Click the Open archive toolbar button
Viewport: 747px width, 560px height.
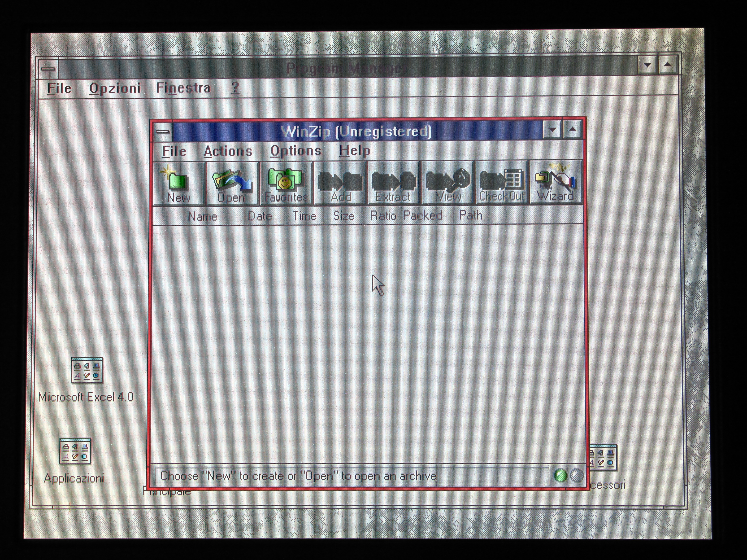[x=233, y=183]
